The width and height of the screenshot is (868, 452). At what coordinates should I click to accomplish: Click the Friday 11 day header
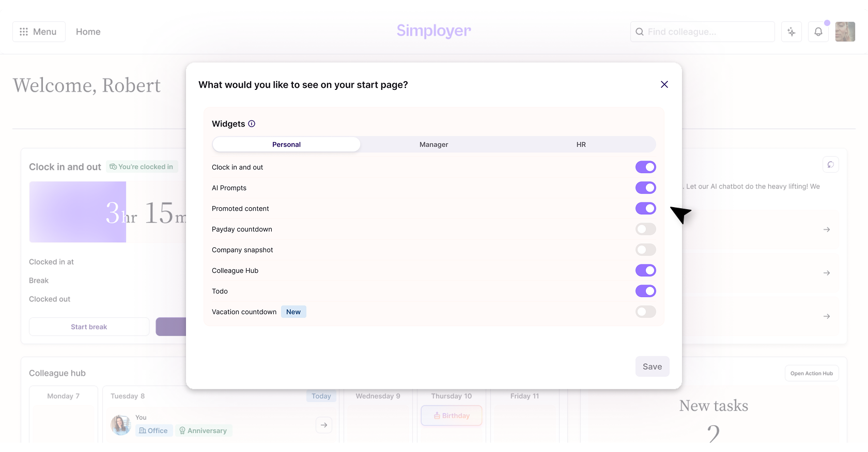click(x=524, y=396)
